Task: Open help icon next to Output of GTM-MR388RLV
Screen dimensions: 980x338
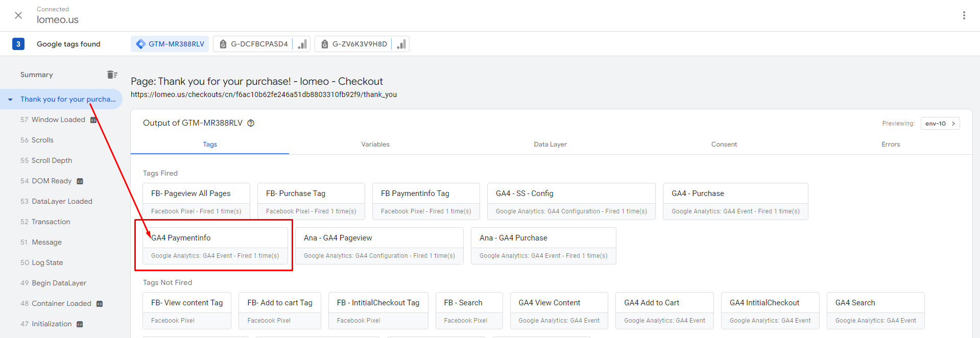Action: pyautogui.click(x=251, y=123)
